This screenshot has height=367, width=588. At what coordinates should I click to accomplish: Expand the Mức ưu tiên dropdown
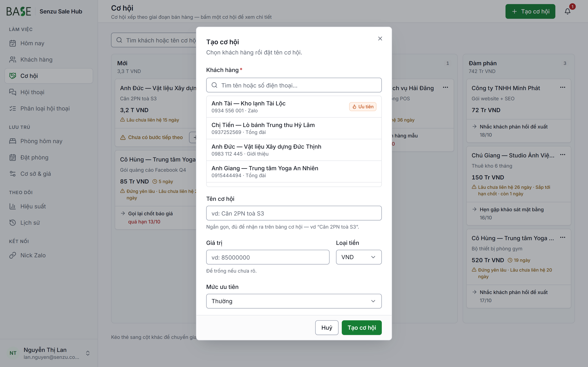point(294,301)
